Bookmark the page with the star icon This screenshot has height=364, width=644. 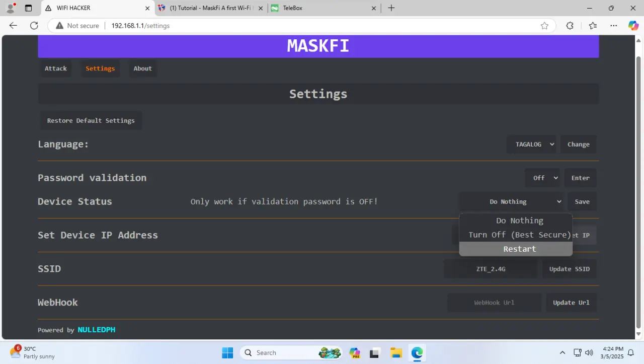pos(544,26)
